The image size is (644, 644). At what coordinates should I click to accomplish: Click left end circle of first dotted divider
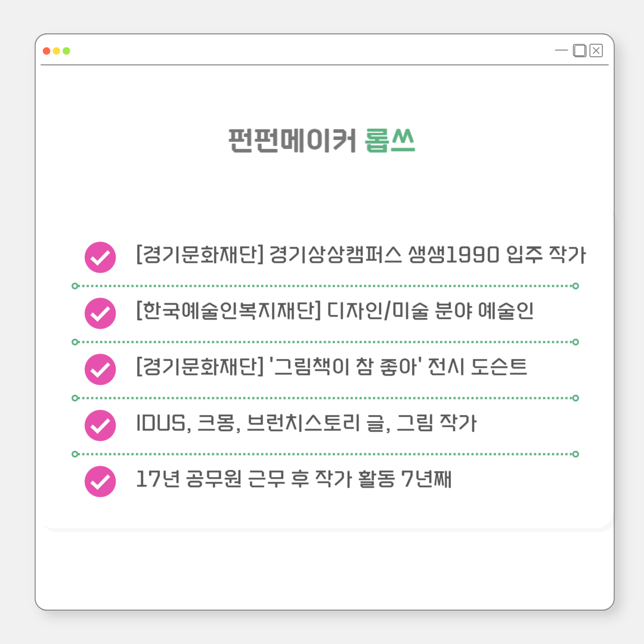[75, 286]
